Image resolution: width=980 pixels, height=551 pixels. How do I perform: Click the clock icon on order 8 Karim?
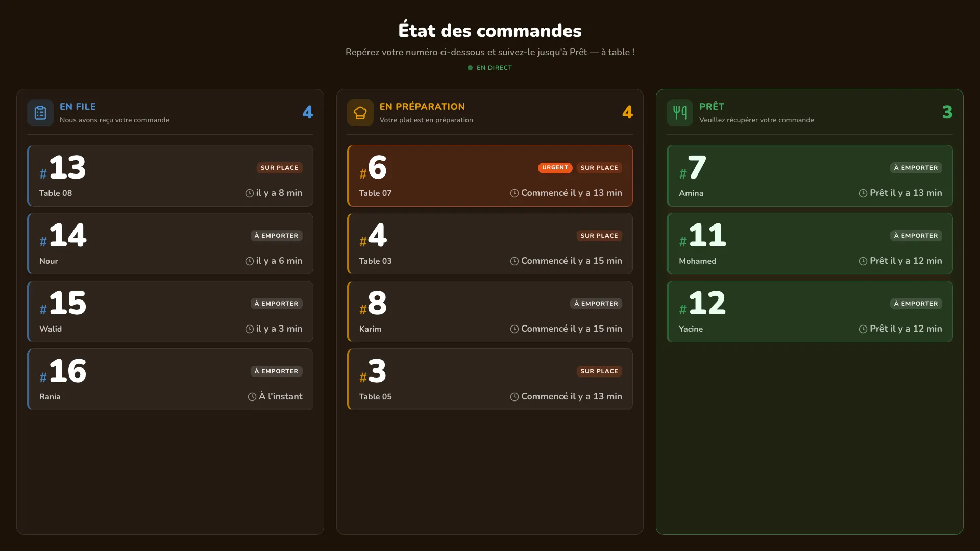514,329
